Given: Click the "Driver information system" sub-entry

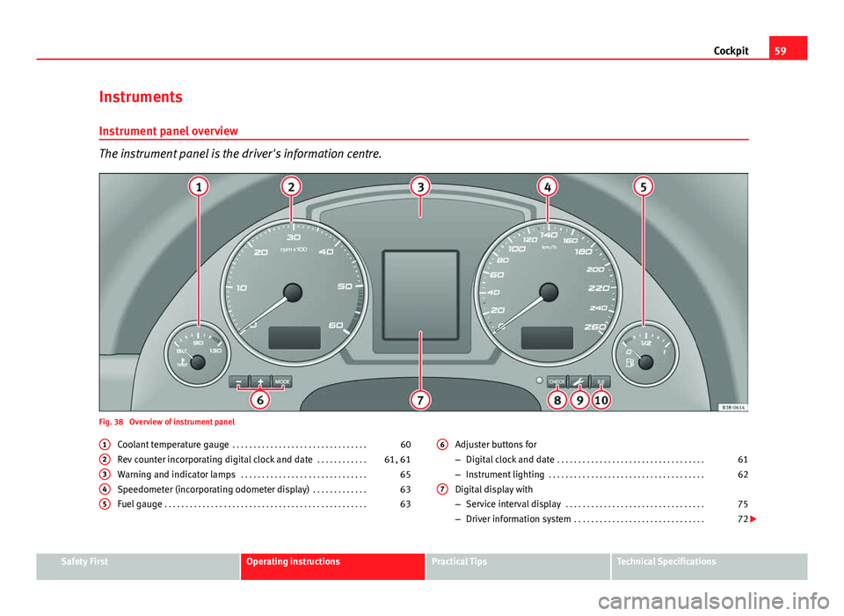Looking at the screenshot, I should pyautogui.click(x=518, y=519).
